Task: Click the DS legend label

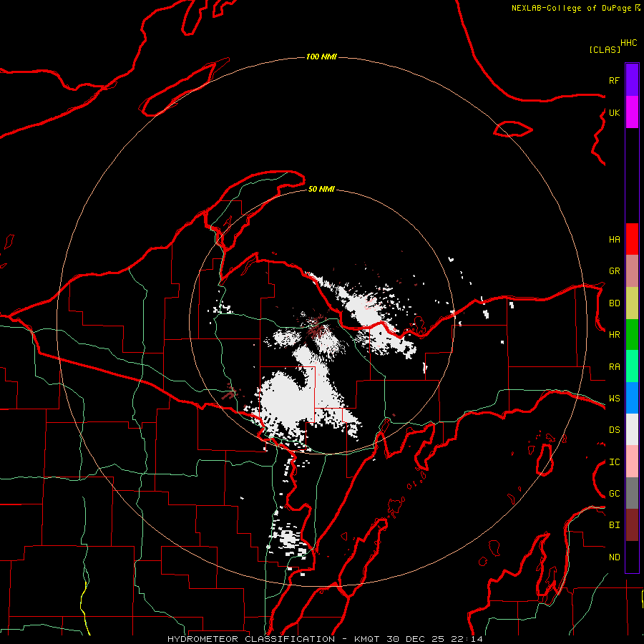Action: pos(614,430)
